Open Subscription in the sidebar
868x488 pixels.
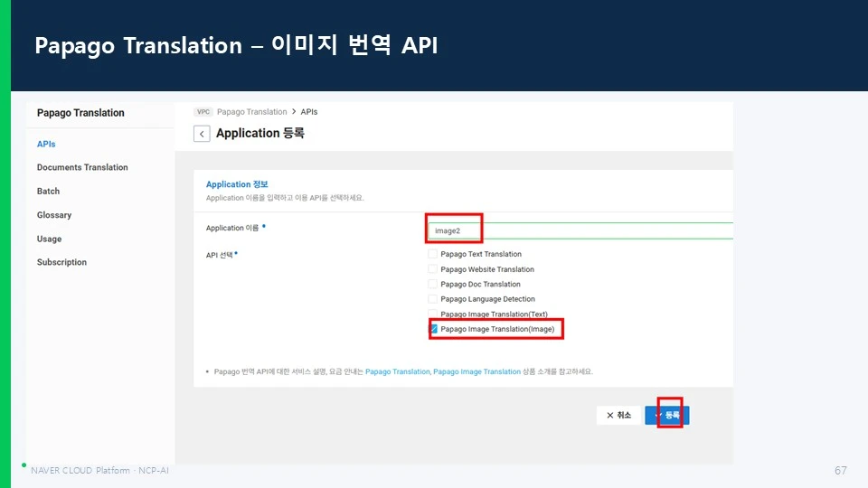point(62,262)
